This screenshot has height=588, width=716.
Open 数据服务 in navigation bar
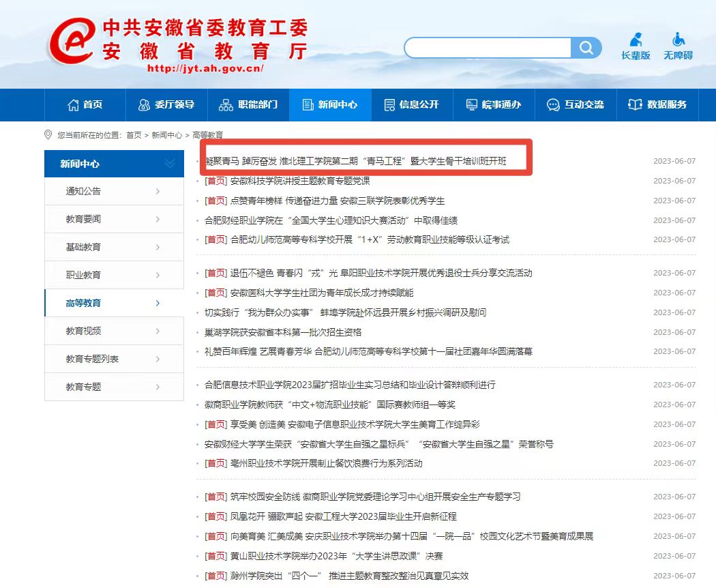pos(657,104)
